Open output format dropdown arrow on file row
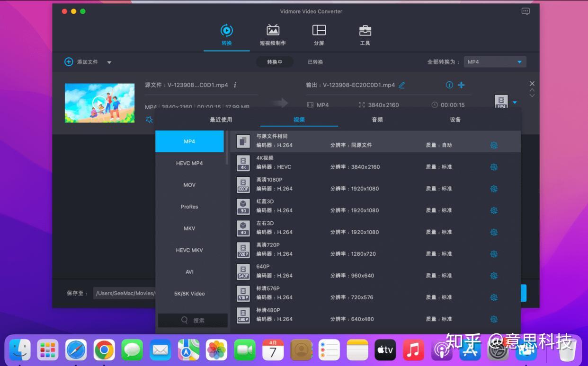This screenshot has width=588, height=366. coord(514,102)
